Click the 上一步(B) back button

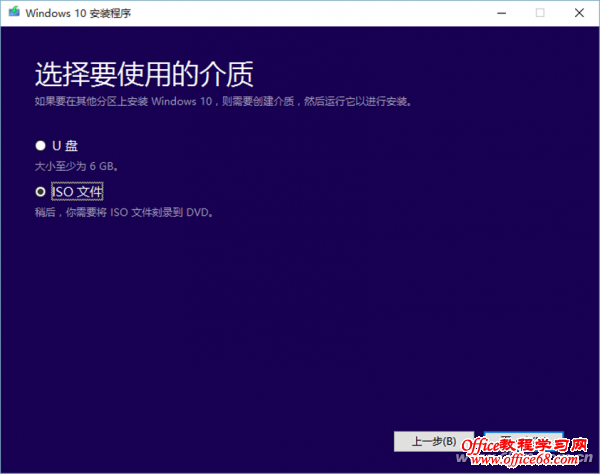tap(434, 441)
